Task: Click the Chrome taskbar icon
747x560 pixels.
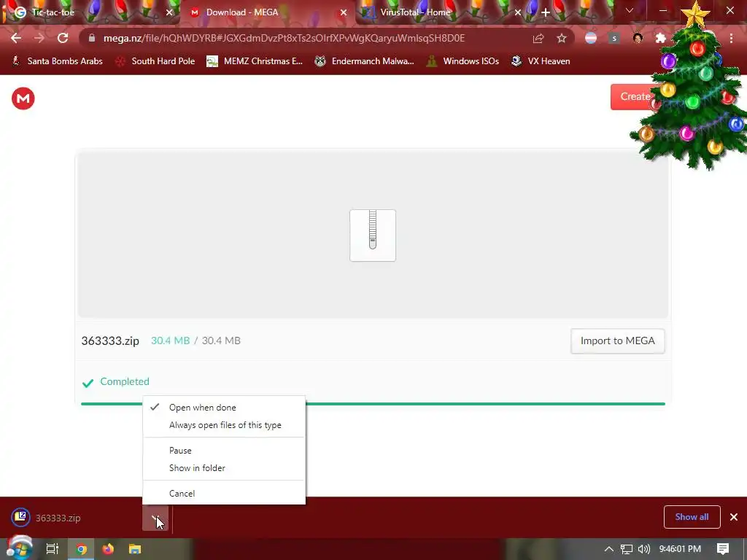Action: pyautogui.click(x=81, y=549)
